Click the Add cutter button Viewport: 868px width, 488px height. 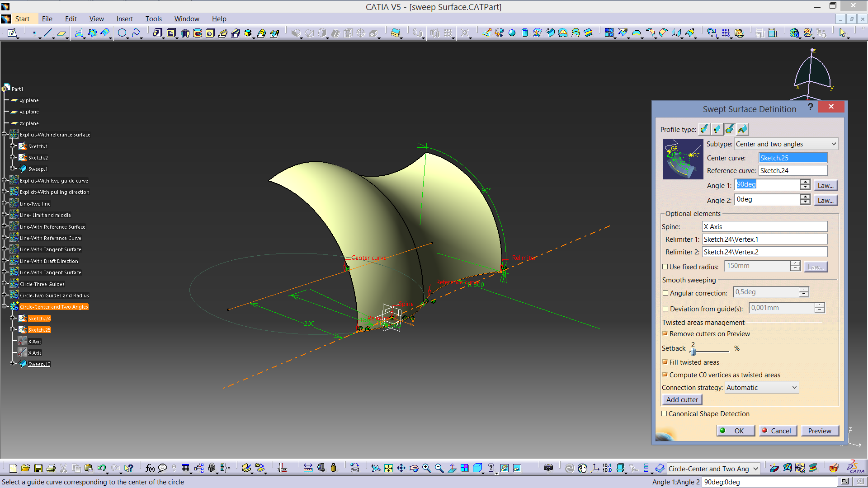[x=682, y=399]
